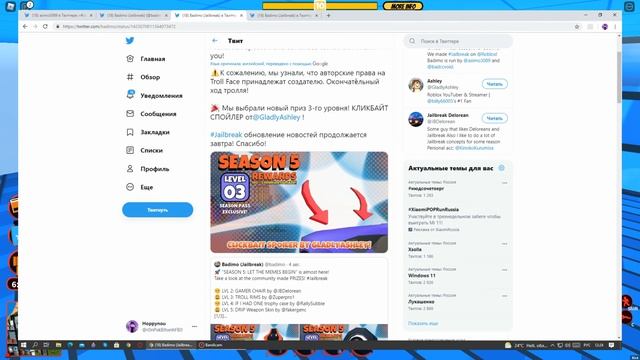Click the blue Твитнуть button
Image resolution: width=640 pixels, height=360 pixels.
point(158,210)
